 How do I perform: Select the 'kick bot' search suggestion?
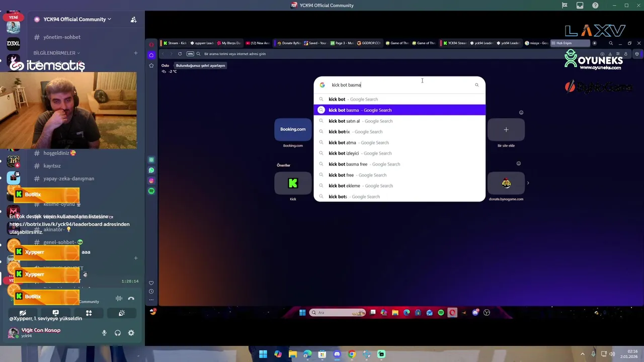[x=399, y=99]
